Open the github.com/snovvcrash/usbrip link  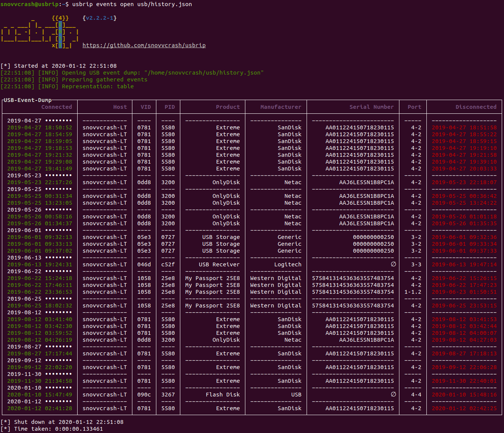click(x=144, y=45)
